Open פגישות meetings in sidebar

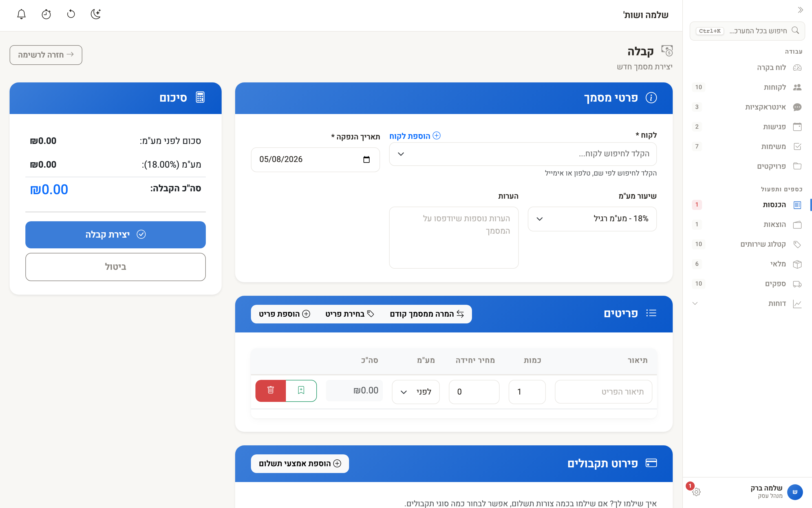click(747, 127)
